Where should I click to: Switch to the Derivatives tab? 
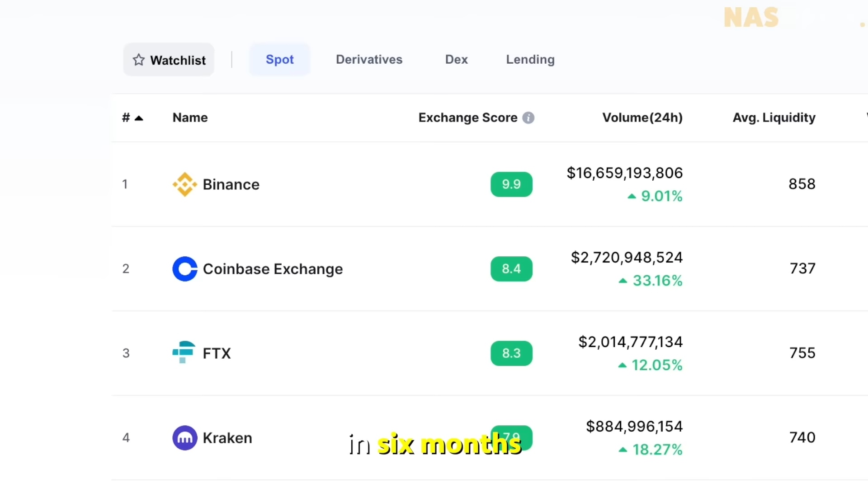point(369,60)
